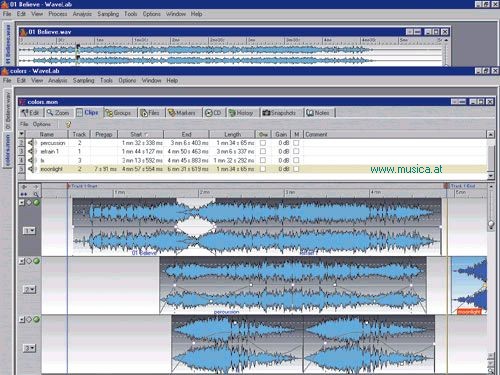
Task: Click the speaker icon in clip row 4
Action: (31, 160)
